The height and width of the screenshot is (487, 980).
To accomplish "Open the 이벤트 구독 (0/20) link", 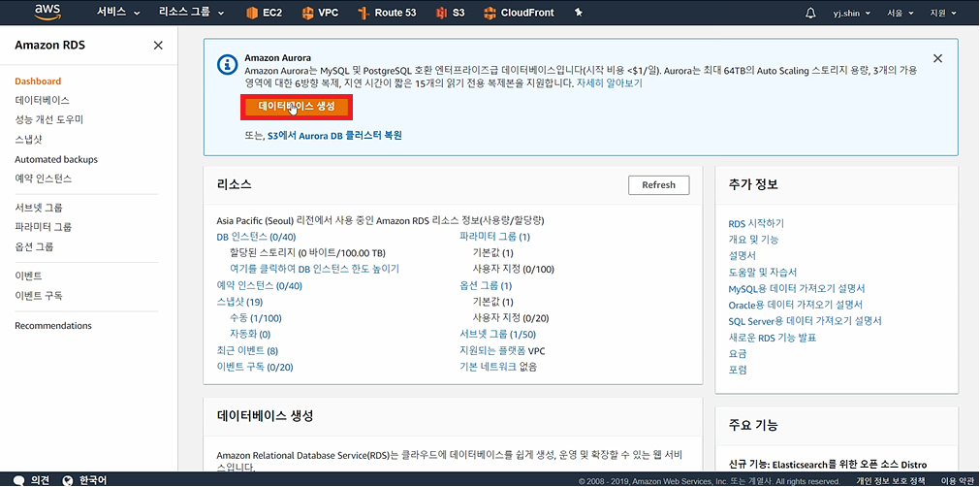I will (255, 367).
